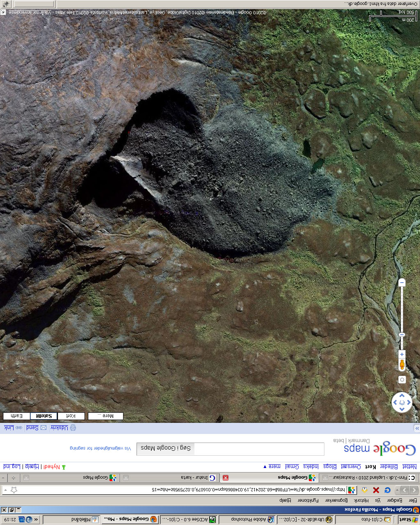Close the active Google Maps tab via red X
The height and width of the screenshot is (525, 420).
click(x=226, y=478)
